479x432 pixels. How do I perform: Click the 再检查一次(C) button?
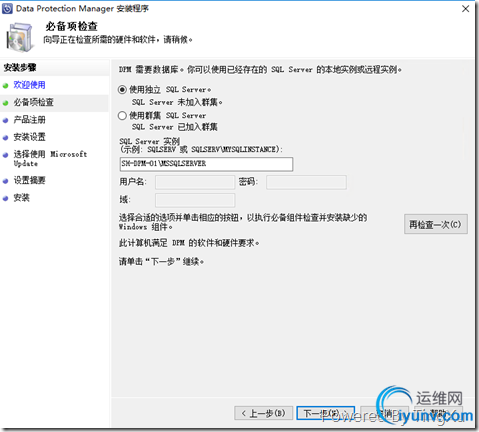pyautogui.click(x=435, y=224)
